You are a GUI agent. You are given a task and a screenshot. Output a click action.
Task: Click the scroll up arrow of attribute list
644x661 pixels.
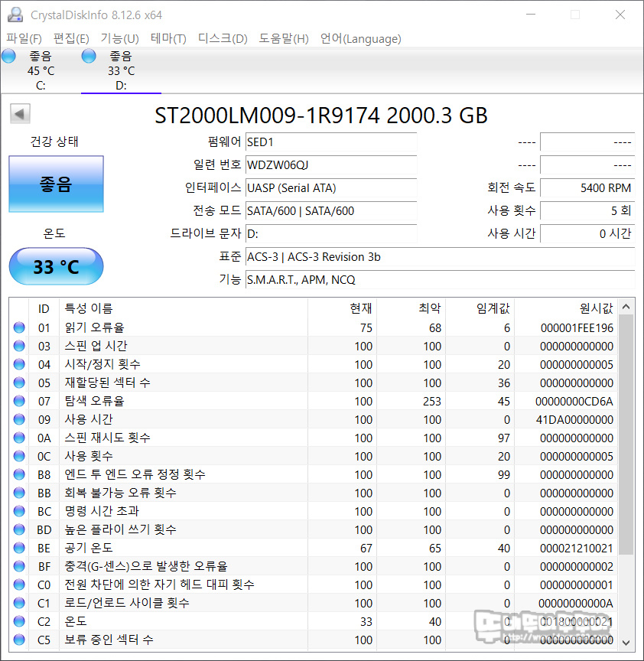pyautogui.click(x=626, y=307)
